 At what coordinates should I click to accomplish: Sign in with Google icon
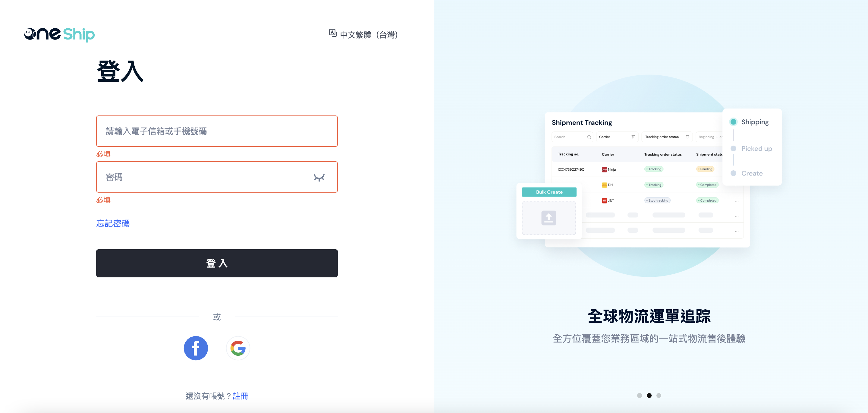coord(238,348)
